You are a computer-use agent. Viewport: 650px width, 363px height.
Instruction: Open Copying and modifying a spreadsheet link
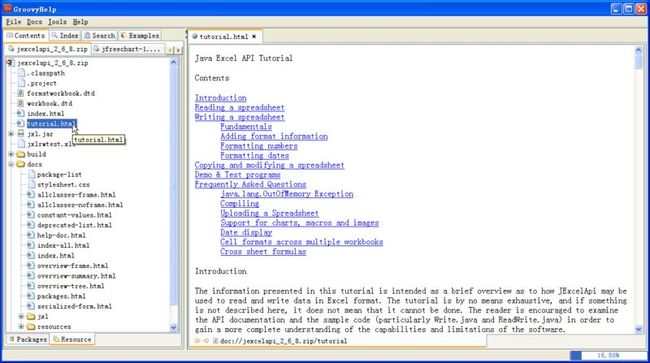pyautogui.click(x=269, y=165)
